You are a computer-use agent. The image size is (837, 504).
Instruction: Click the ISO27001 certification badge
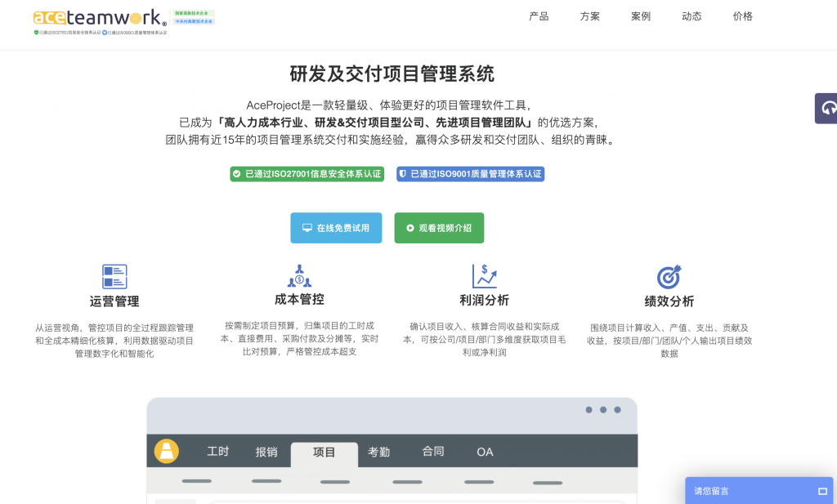[307, 174]
